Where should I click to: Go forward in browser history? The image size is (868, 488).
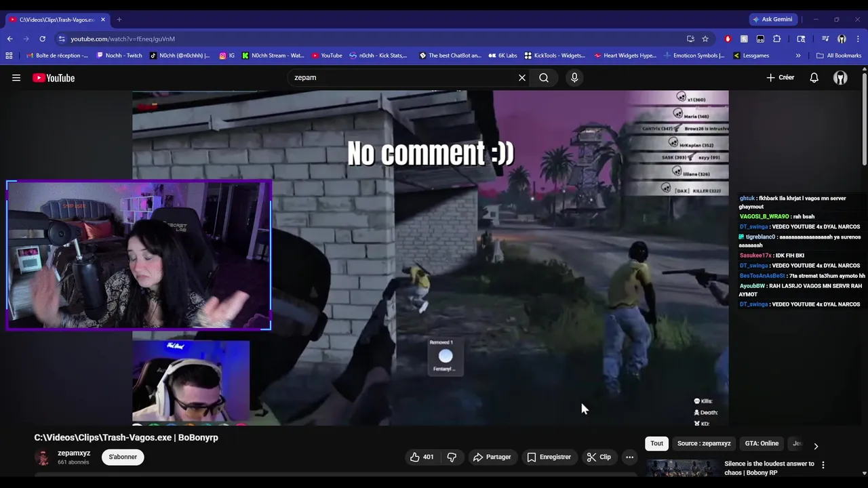tap(26, 39)
